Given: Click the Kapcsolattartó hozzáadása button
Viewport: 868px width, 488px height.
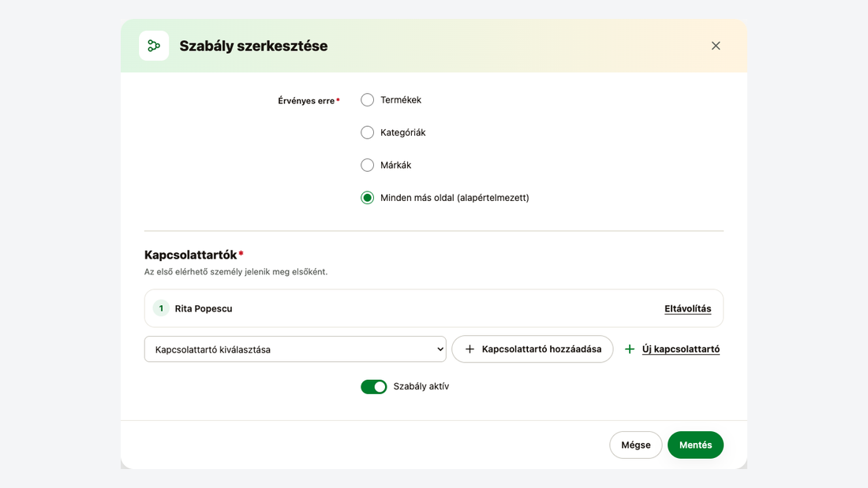Looking at the screenshot, I should [x=532, y=349].
